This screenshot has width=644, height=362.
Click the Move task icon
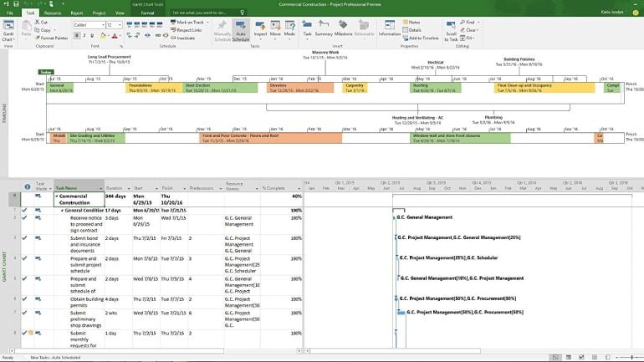click(x=275, y=26)
